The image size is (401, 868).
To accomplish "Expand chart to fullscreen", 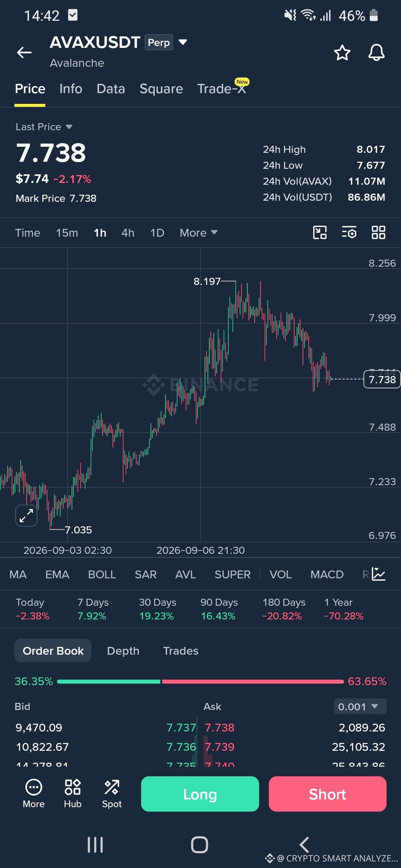I will 26,515.
